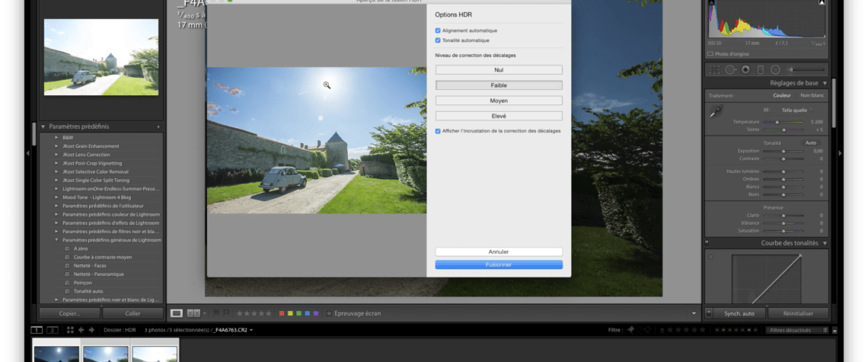Apply Courbe à contraste moyen preset
The height and width of the screenshot is (362, 868).
pos(103,258)
